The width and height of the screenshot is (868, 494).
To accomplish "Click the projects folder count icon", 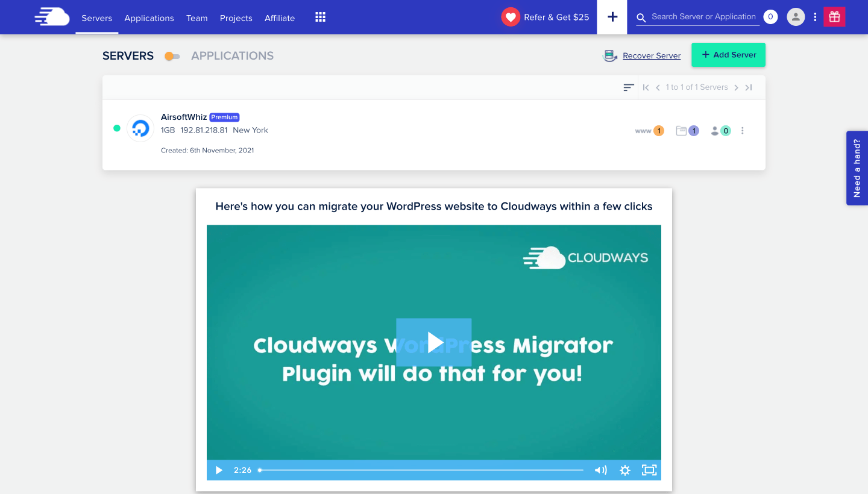I will tap(687, 131).
